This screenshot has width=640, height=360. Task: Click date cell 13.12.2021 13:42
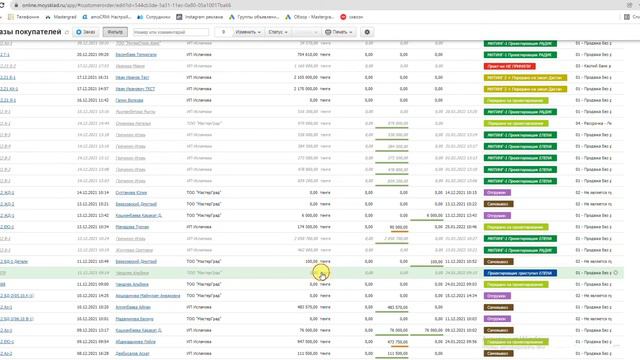point(93,215)
